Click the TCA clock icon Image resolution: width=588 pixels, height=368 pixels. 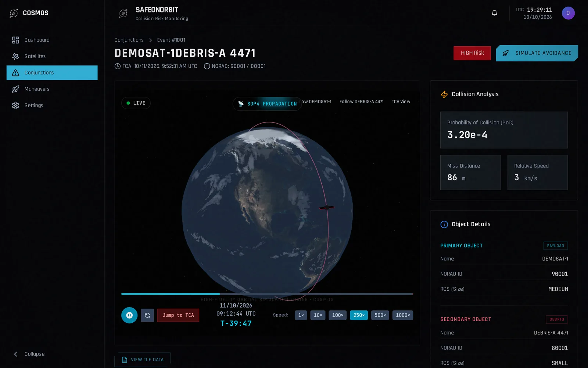point(118,66)
